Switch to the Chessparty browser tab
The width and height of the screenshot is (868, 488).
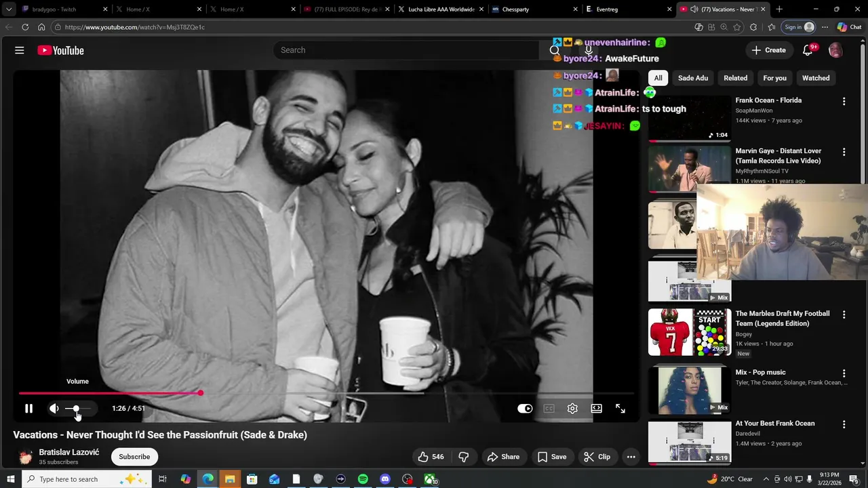534,9
